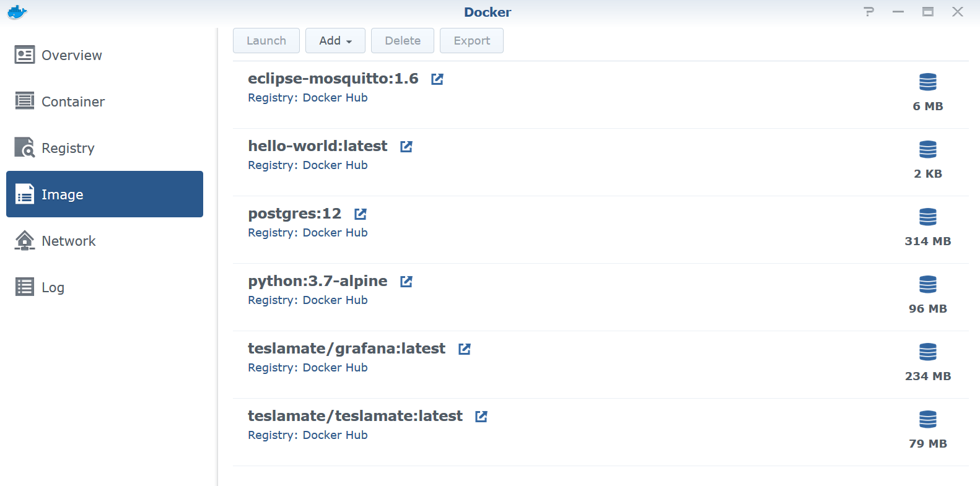Image resolution: width=980 pixels, height=486 pixels.
Task: Select the eclipse-mosquitto:1.6 image name
Action: pyautogui.click(x=333, y=79)
